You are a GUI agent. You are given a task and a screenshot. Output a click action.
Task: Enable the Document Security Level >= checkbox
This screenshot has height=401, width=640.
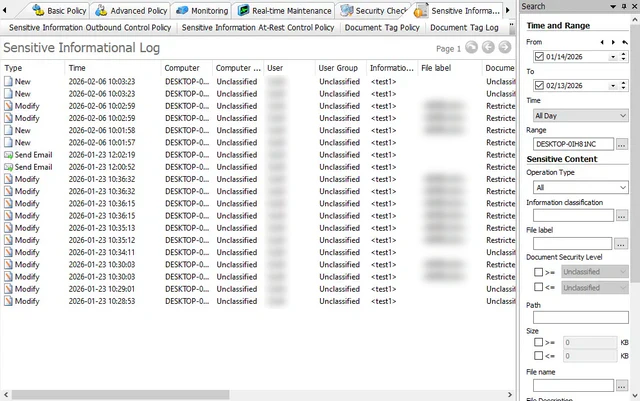point(538,272)
